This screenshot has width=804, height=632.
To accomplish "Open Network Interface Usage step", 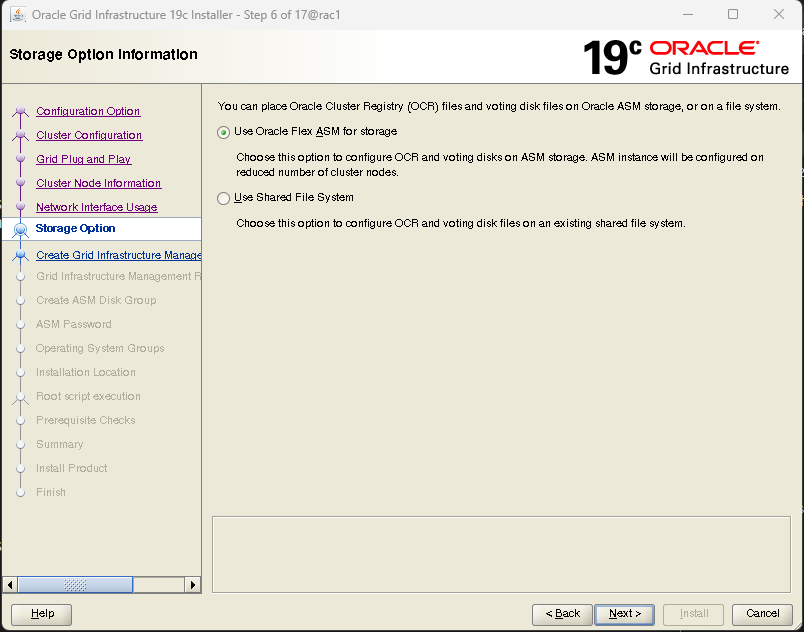I will pos(96,208).
